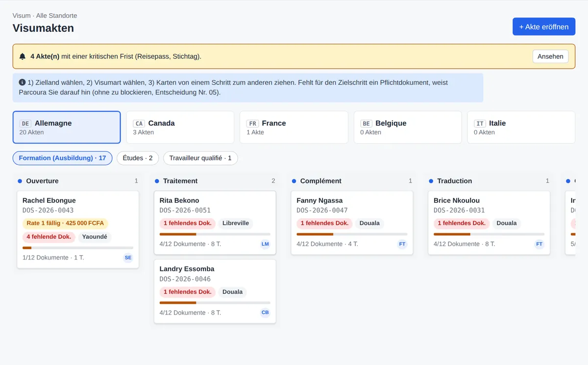Viewport: 588px width, 365px height.
Task: Select the Canada country card
Action: (x=180, y=128)
